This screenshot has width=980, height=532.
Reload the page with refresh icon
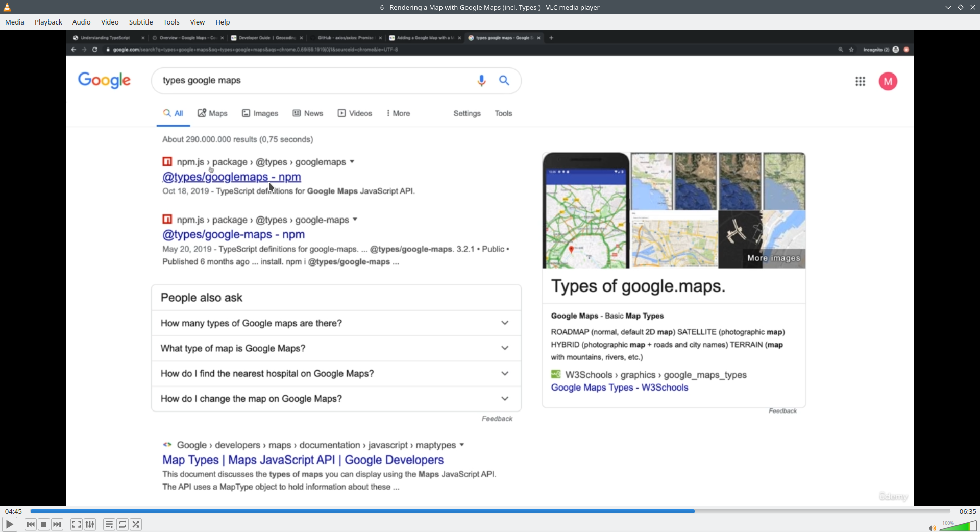(95, 50)
